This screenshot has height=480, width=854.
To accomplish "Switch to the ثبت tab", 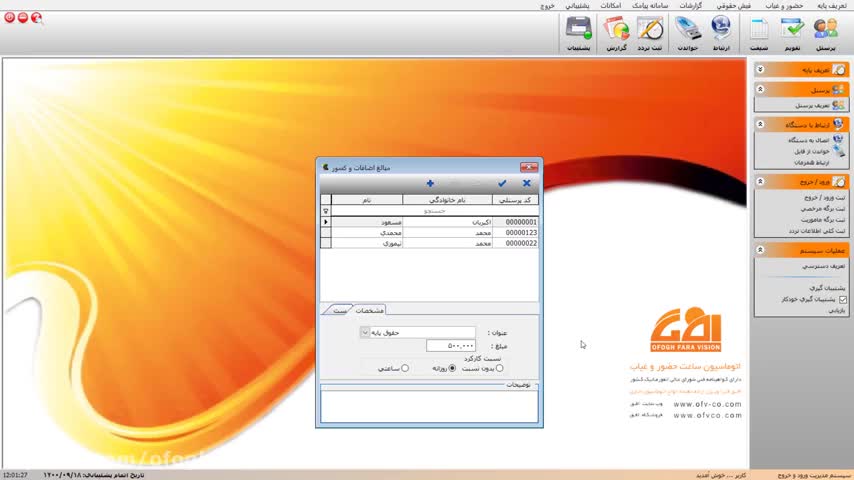I will pyautogui.click(x=340, y=310).
